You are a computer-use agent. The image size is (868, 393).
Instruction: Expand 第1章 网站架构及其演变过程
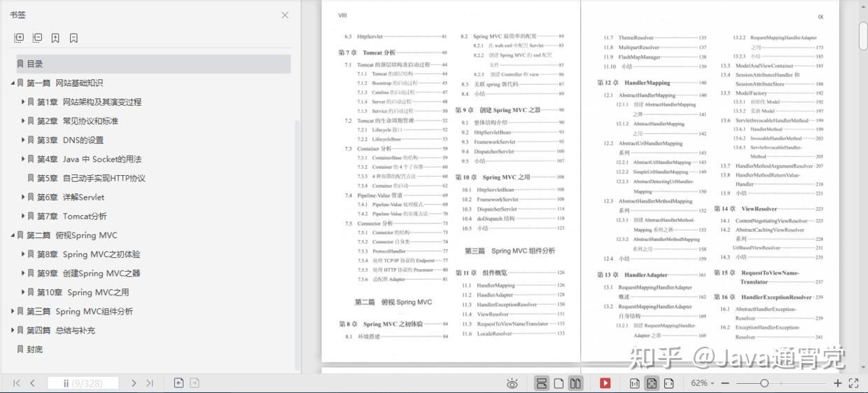point(22,102)
